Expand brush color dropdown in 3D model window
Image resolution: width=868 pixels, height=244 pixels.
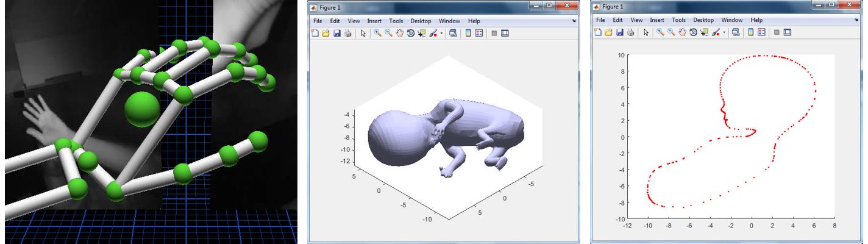tap(441, 33)
